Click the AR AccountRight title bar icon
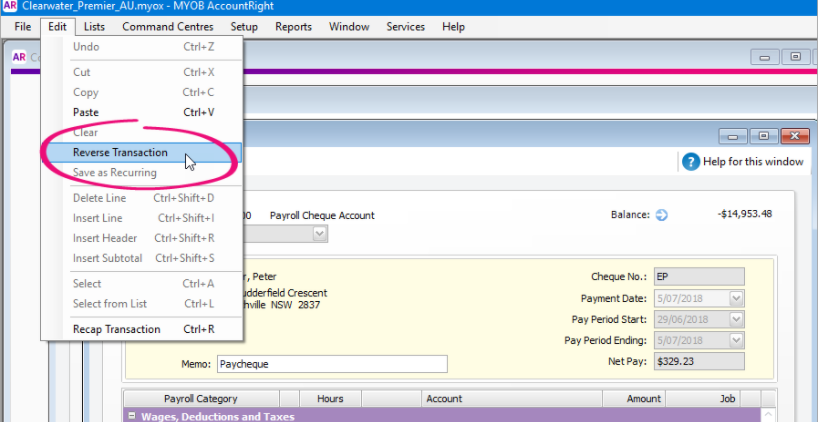 pyautogui.click(x=10, y=7)
